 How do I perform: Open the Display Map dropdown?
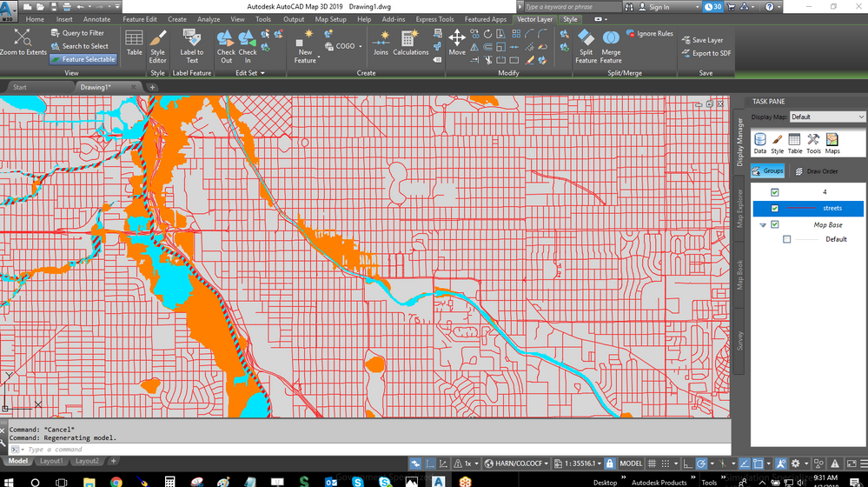[826, 117]
